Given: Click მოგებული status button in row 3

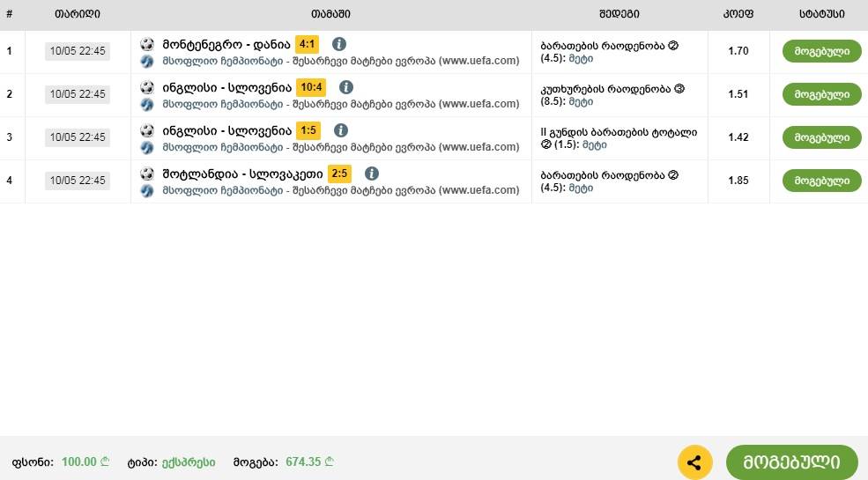Looking at the screenshot, I should [821, 137].
